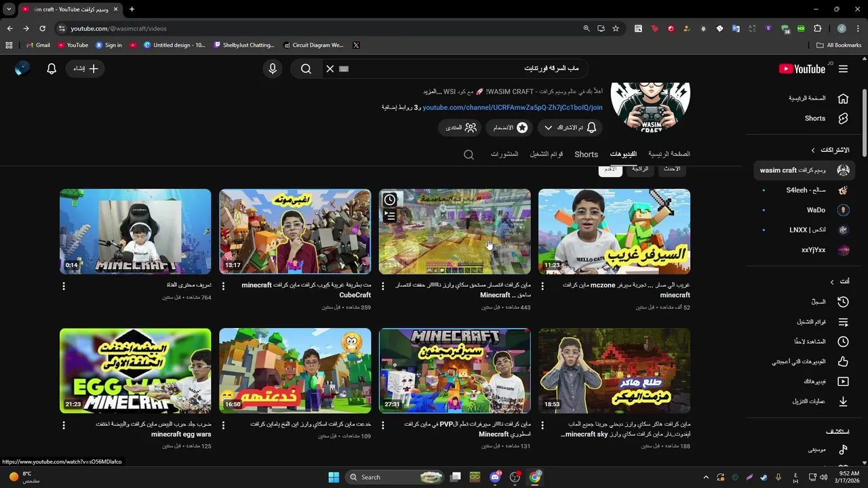Reload the page
This screenshot has width=868, height=488.
[x=42, y=28]
